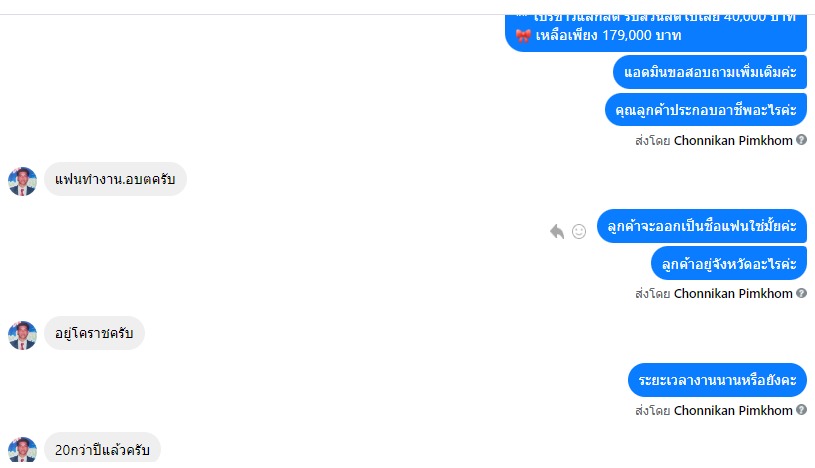
Task: Select the คุณลูกค้าประกอบอาชีพอะไรค่ะ message bubble
Action: click(705, 110)
